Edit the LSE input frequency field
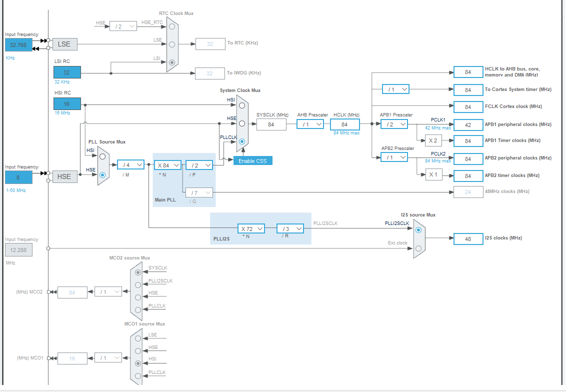Screen dimensions: 566x392 pyautogui.click(x=18, y=44)
